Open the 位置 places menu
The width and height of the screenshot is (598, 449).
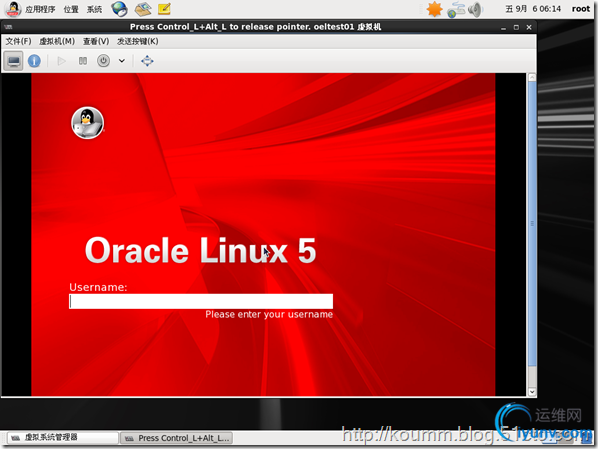[x=71, y=9]
